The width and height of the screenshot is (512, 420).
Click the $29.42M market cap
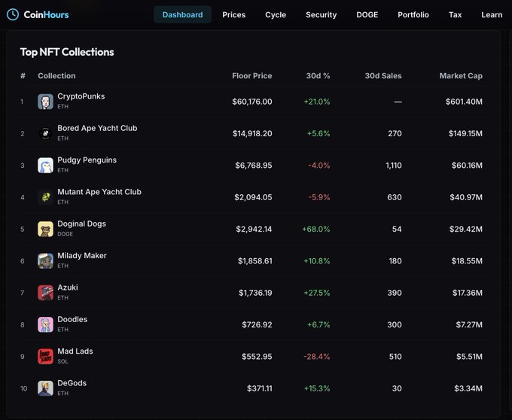coord(465,229)
